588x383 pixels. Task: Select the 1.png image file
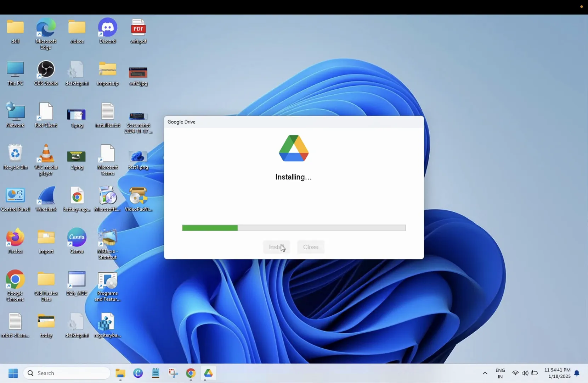pos(77,118)
